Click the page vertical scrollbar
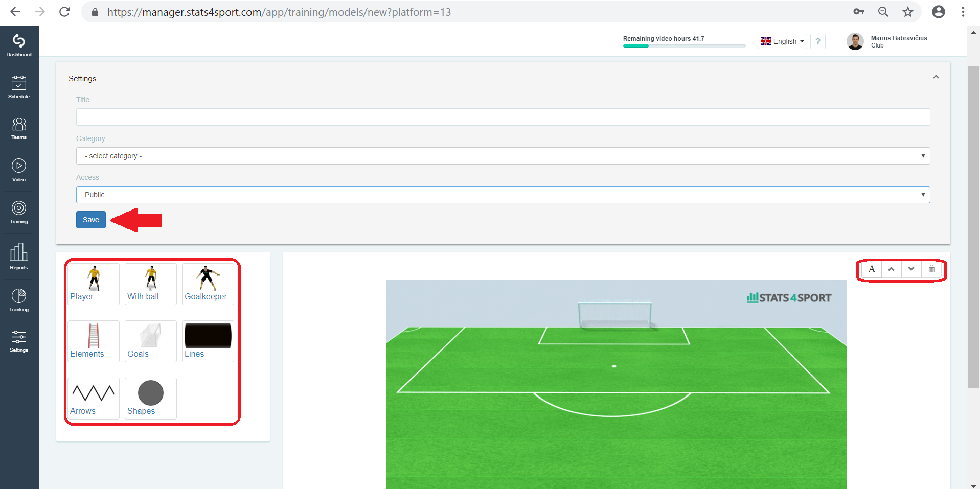The image size is (980, 489). (x=973, y=227)
